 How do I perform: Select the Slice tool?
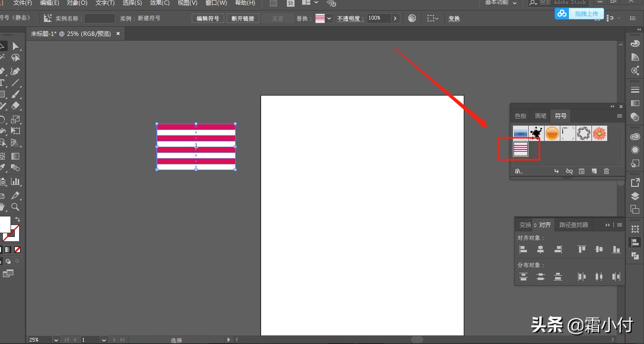16,195
